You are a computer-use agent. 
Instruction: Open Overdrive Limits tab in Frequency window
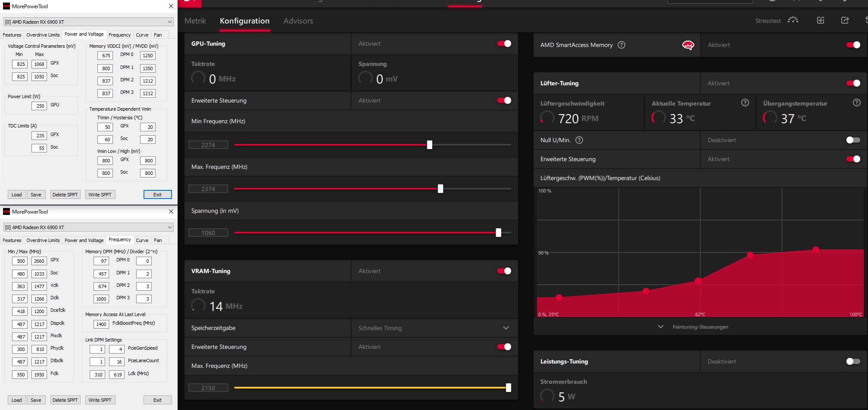tap(43, 240)
